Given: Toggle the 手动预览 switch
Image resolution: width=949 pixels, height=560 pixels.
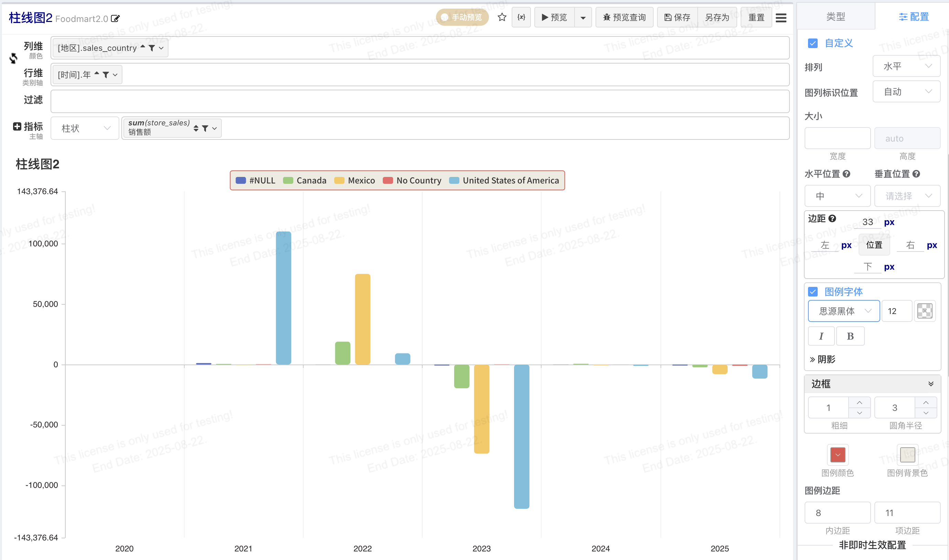Looking at the screenshot, I should 462,18.
